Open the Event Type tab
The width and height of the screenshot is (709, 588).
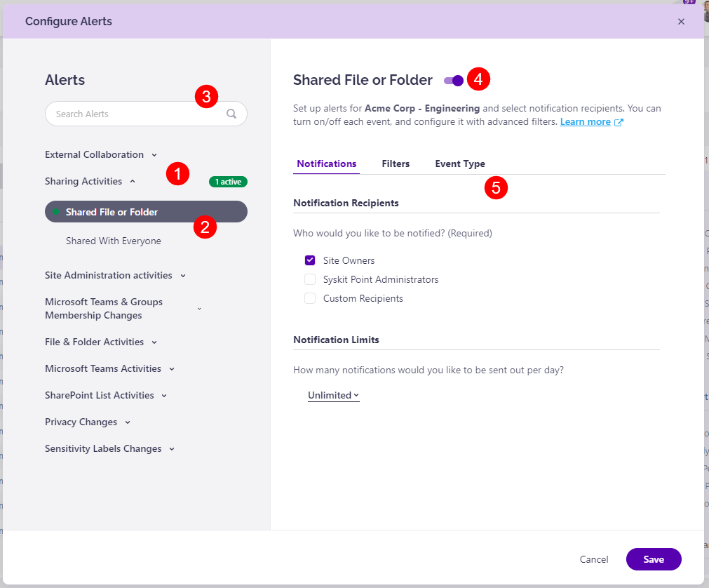(460, 163)
